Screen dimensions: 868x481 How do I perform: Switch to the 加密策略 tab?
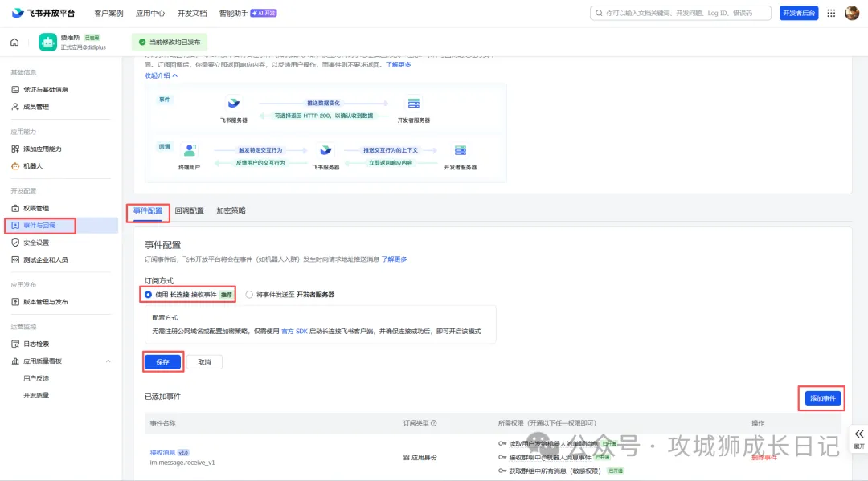[x=231, y=211]
